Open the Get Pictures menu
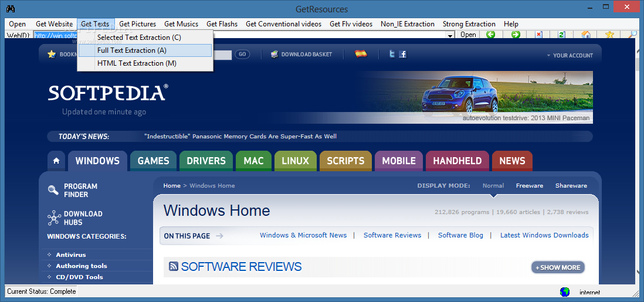 pyautogui.click(x=138, y=24)
